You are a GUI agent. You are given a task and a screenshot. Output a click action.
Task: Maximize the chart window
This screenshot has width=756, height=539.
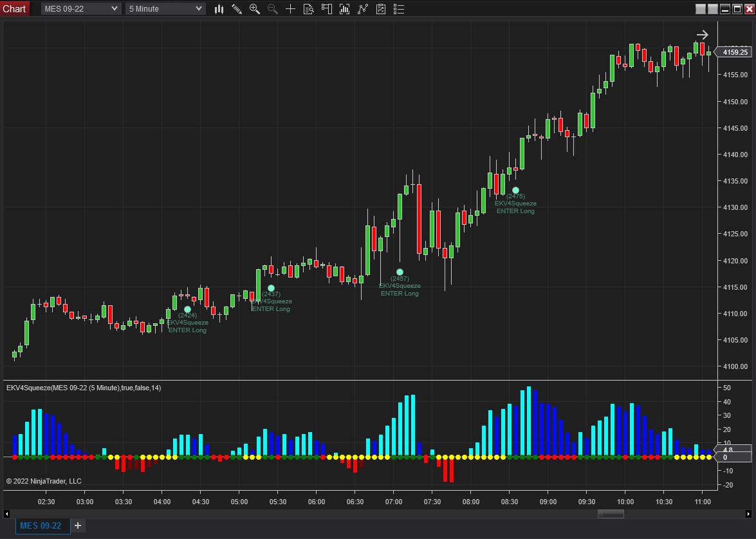click(737, 8)
